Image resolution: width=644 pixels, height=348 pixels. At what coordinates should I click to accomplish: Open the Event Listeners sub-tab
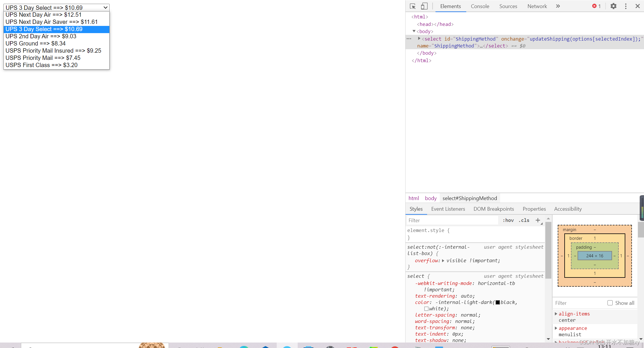(x=448, y=209)
